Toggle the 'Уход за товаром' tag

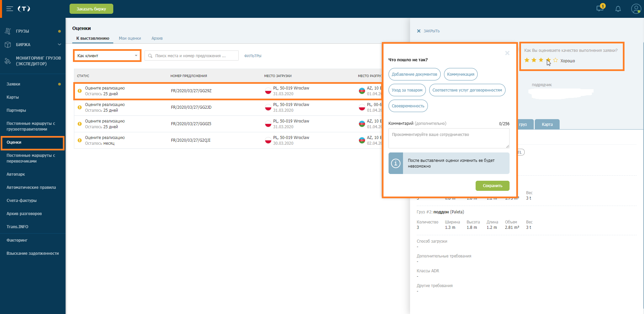pyautogui.click(x=407, y=90)
